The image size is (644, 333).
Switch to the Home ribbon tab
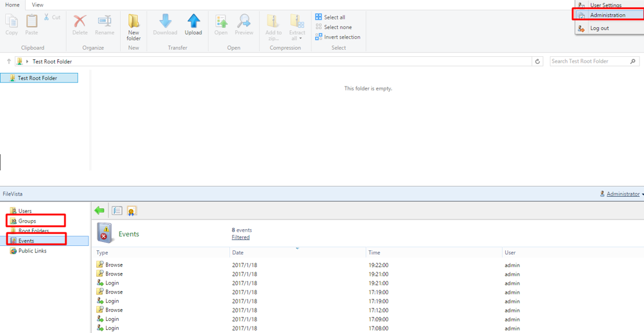[12, 5]
